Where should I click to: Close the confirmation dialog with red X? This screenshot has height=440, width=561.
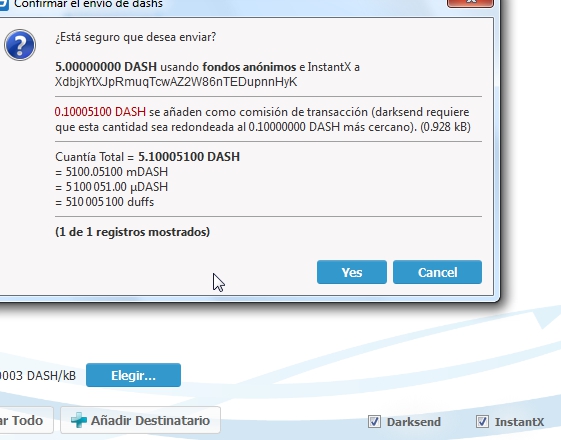click(470, 3)
